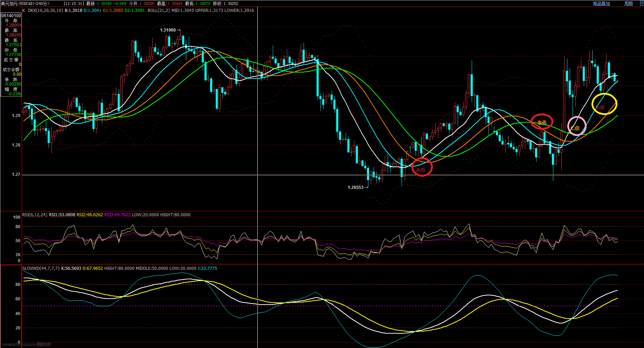This screenshot has width=644, height=348.
Task: Open the 商品叠加 overlay link
Action: (x=601, y=4)
